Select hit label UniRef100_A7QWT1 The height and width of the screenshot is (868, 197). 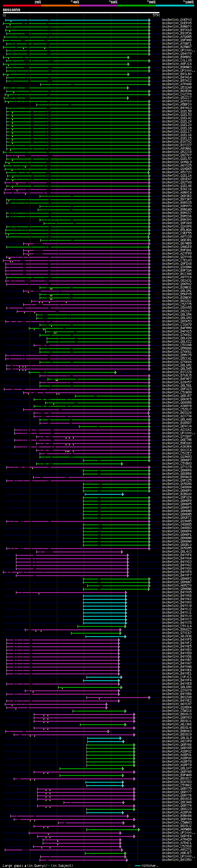[177, 43]
